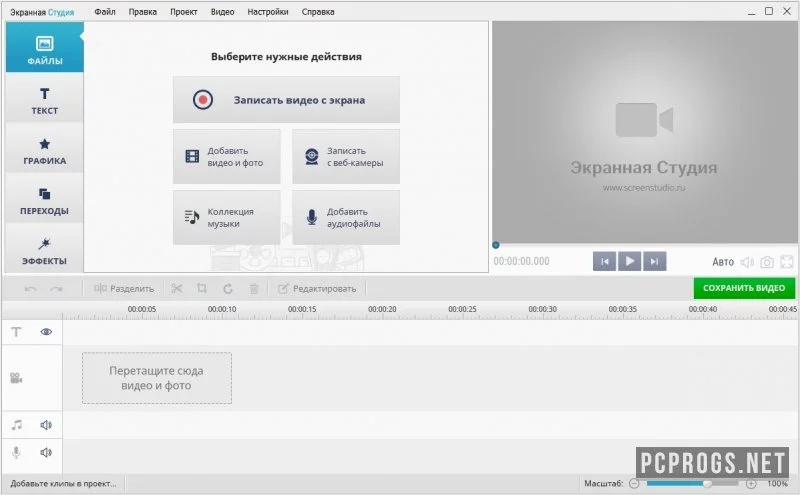Click the crop icon
Viewport: 800px width, 495px height.
click(202, 289)
